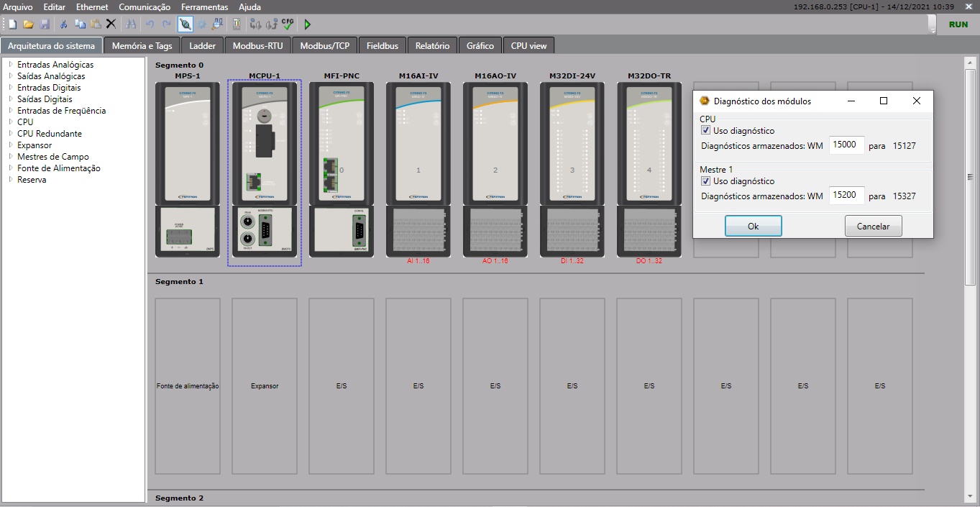Uncheck Uso diagnóstico under Mestre 1
This screenshot has width=980, height=507.
pyautogui.click(x=706, y=181)
